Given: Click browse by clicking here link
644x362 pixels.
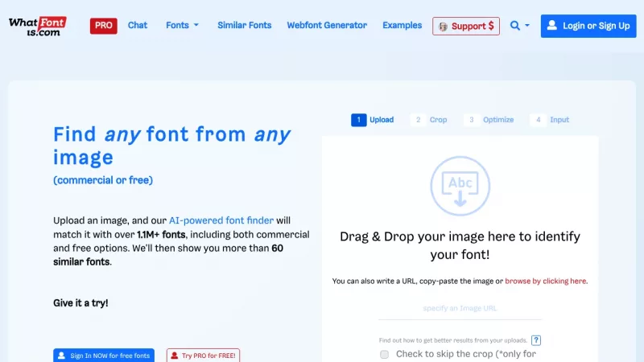Looking at the screenshot, I should (x=546, y=281).
